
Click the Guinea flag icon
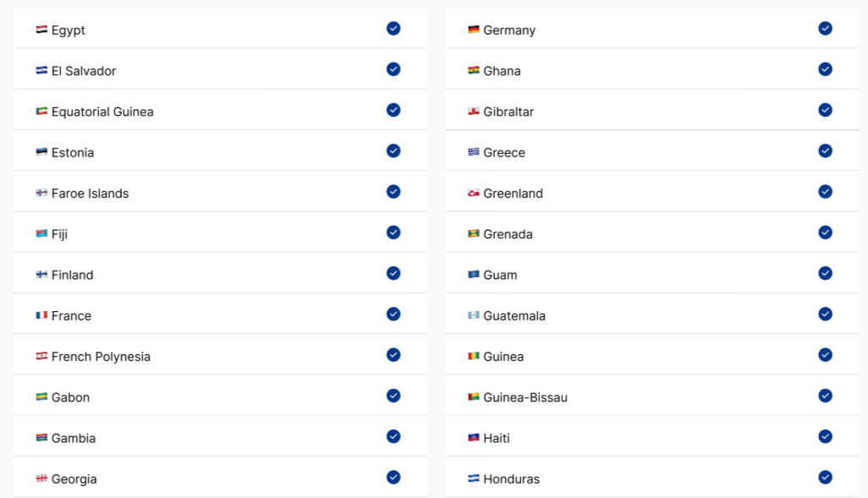click(x=474, y=357)
